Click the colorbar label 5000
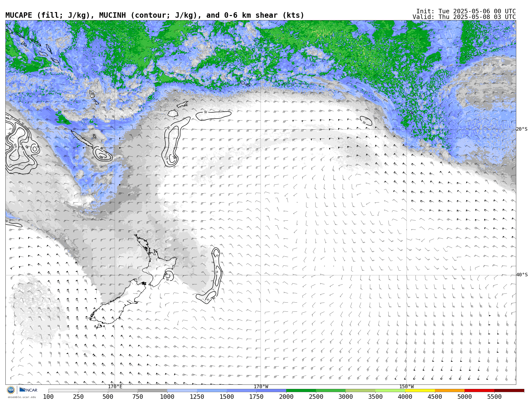This screenshot has width=532, height=400. [x=465, y=397]
